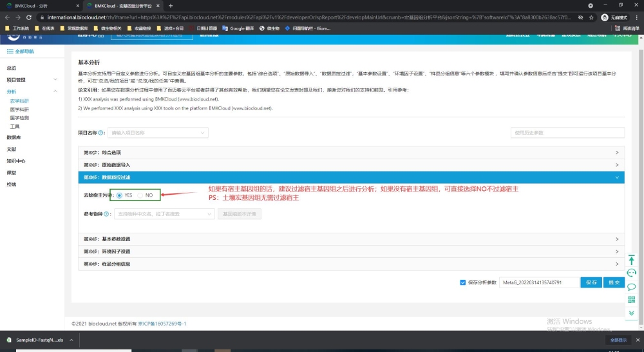Click the help icon beside 项目名称

pos(101,133)
